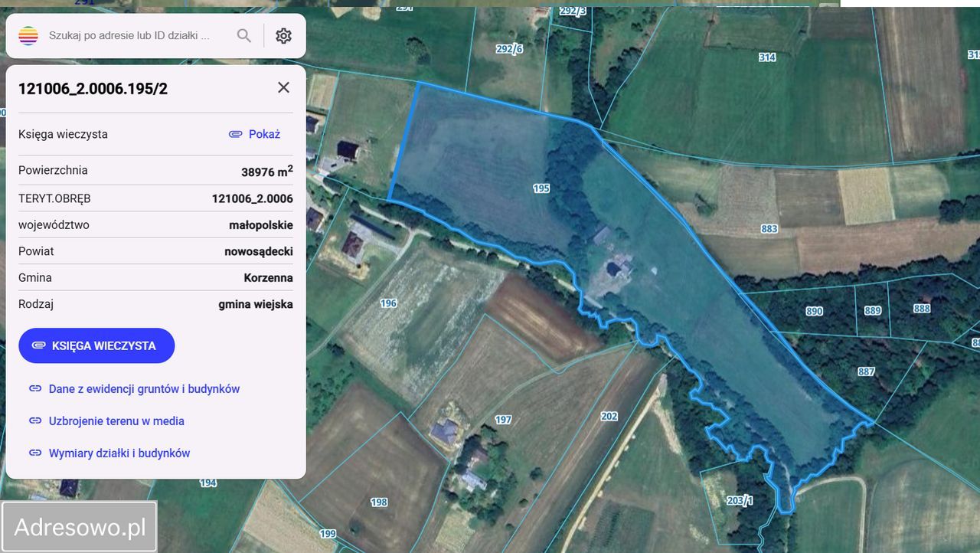Click the link icon beside Uzbrojenie terenu
Screen dimensions: 980x553
(35, 420)
